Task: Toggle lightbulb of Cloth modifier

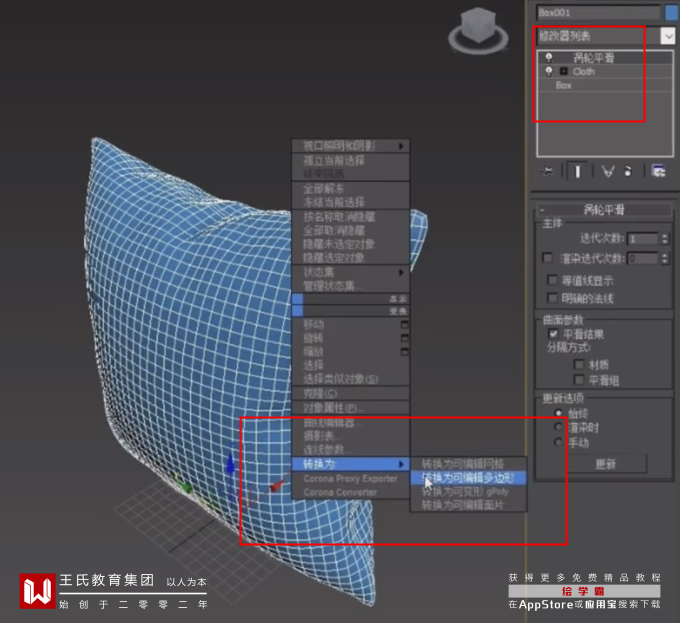Action: [549, 71]
